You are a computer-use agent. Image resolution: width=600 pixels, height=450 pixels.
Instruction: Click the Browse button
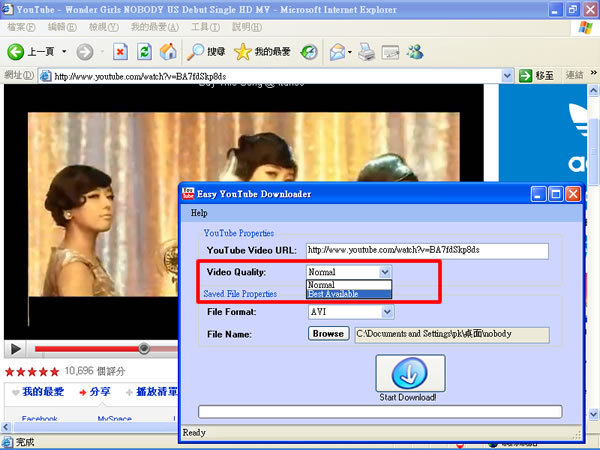pyautogui.click(x=328, y=333)
